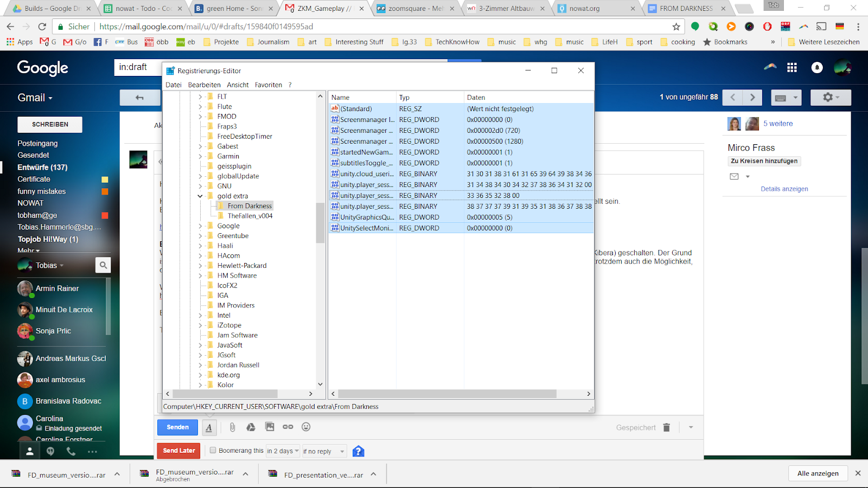The width and height of the screenshot is (868, 488).
Task: Go to the newer conversation arrow
Action: (x=733, y=98)
